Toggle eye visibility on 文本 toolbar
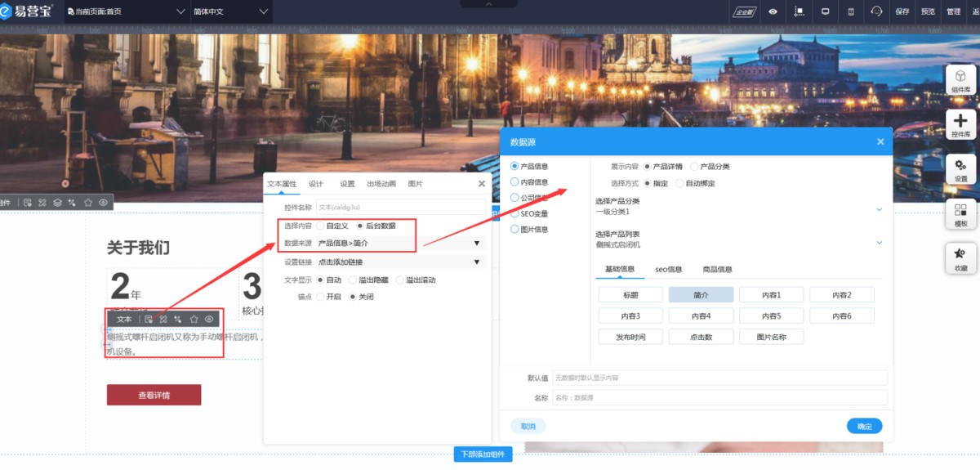This screenshot has width=980, height=470. click(210, 319)
